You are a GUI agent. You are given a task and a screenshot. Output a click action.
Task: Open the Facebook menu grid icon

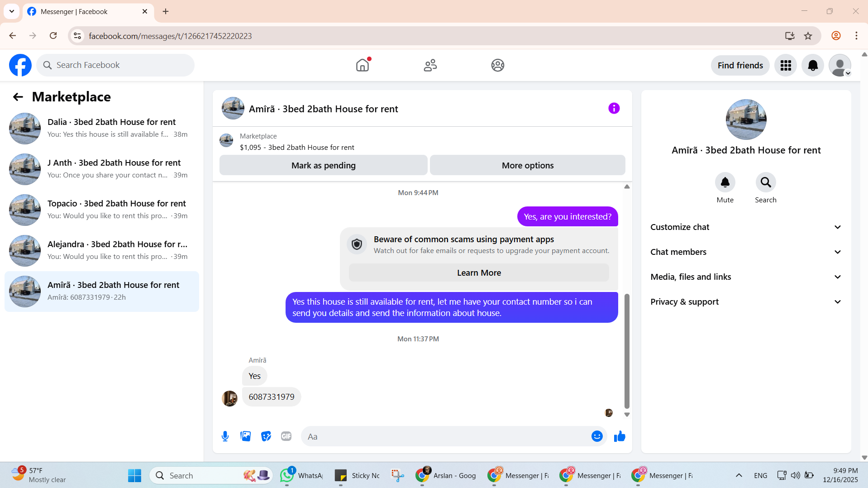pos(786,66)
